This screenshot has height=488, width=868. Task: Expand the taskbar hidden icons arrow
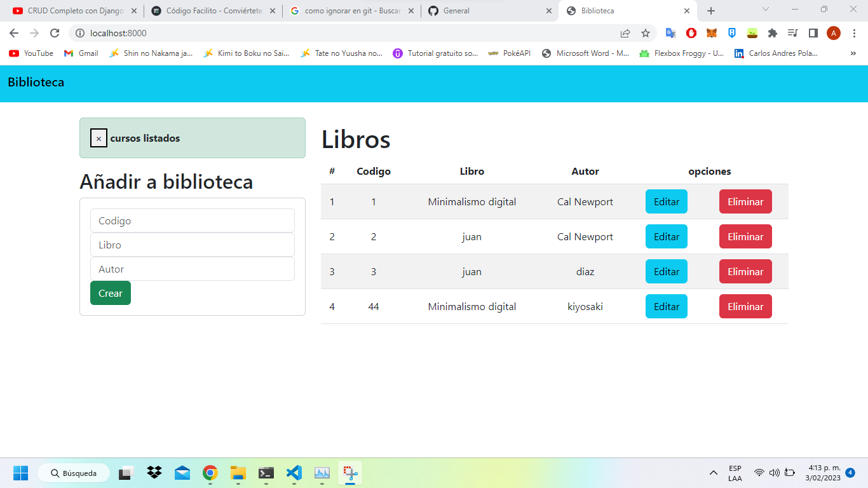click(x=713, y=473)
